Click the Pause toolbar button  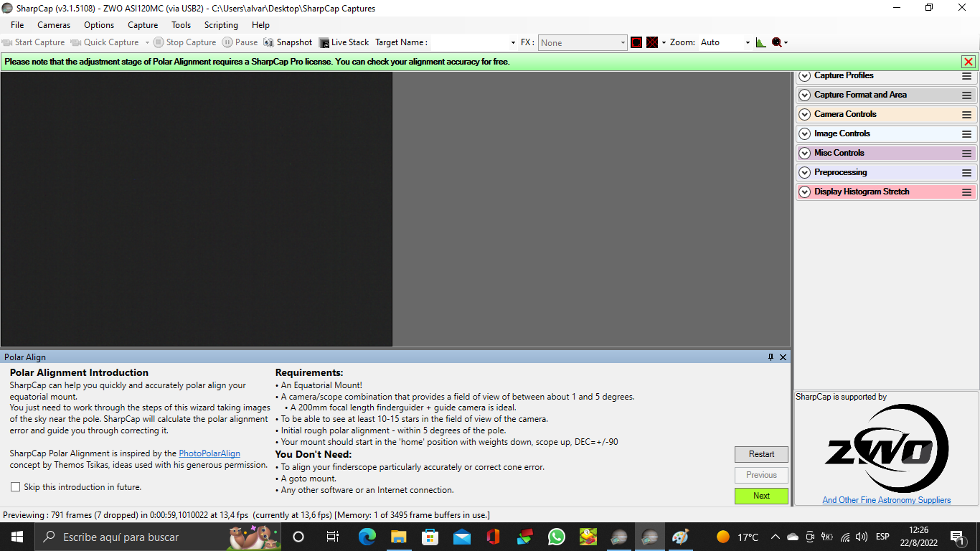point(240,42)
